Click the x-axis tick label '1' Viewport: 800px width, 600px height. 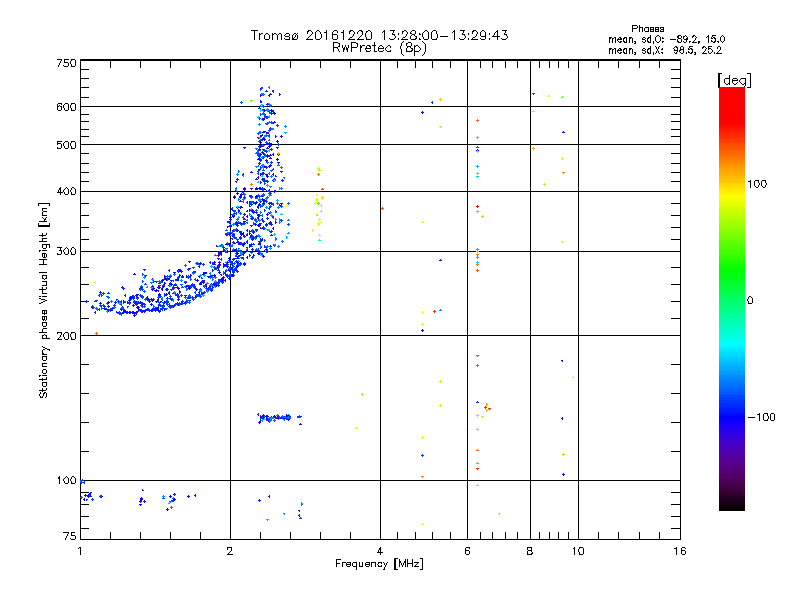tap(80, 551)
